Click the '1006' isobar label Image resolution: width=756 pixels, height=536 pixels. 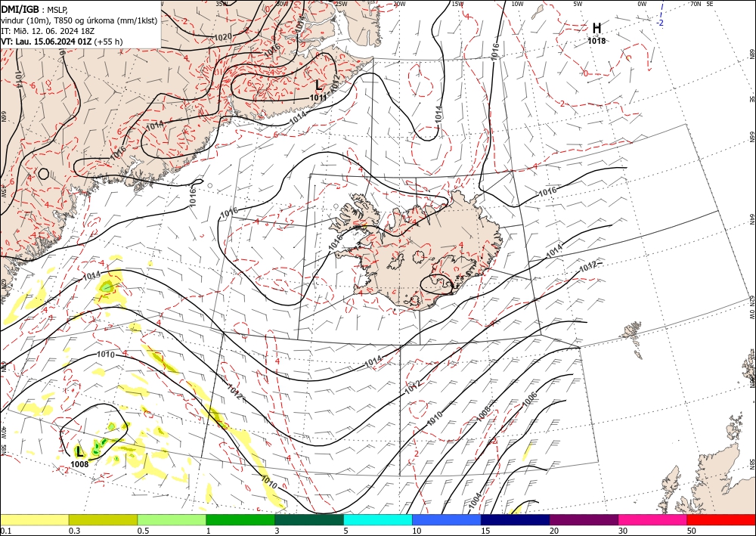coord(529,400)
